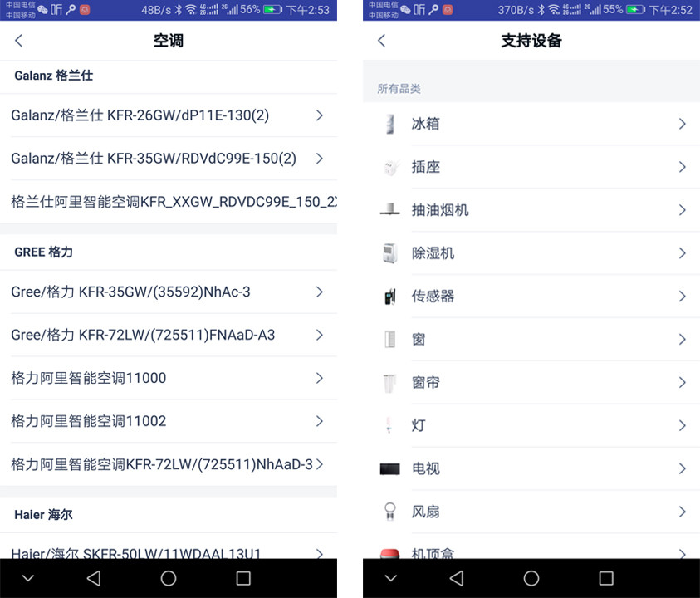
Task: Tap the socket icon beside 插座
Action: click(x=389, y=168)
